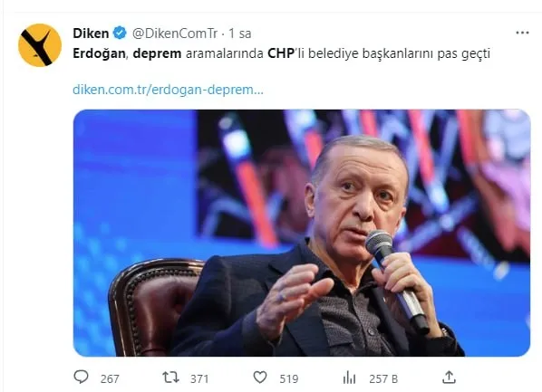The height and width of the screenshot is (392, 542).
Task: Open the diken.com.tr/erdogan-deprem link
Action: click(168, 90)
